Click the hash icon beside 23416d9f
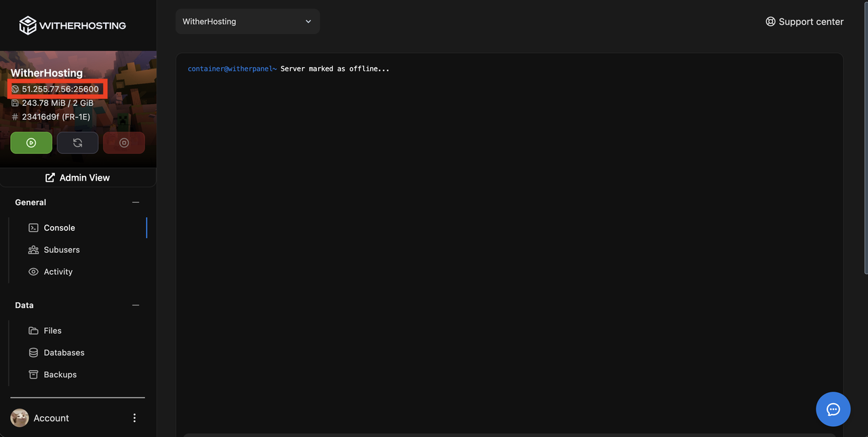The height and width of the screenshot is (437, 868). pos(16,117)
